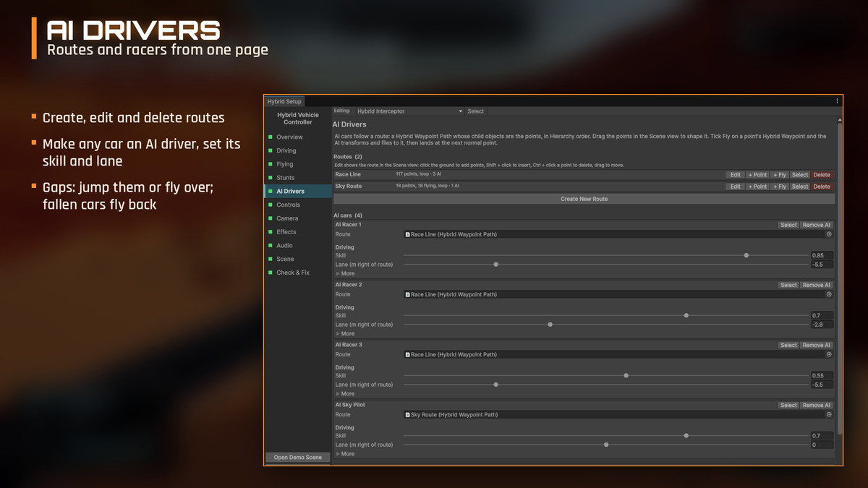Adjust AI Racer 1 Lane slider
The image size is (868, 488).
tap(605, 265)
